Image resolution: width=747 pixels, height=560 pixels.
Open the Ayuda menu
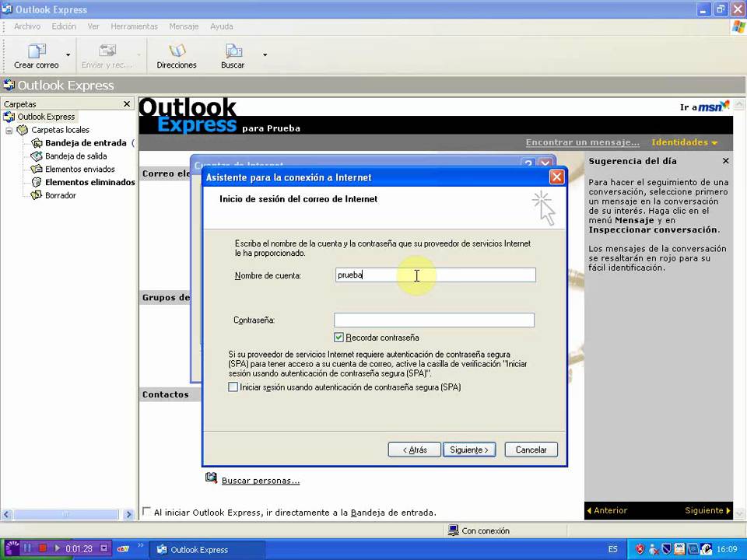pos(222,26)
